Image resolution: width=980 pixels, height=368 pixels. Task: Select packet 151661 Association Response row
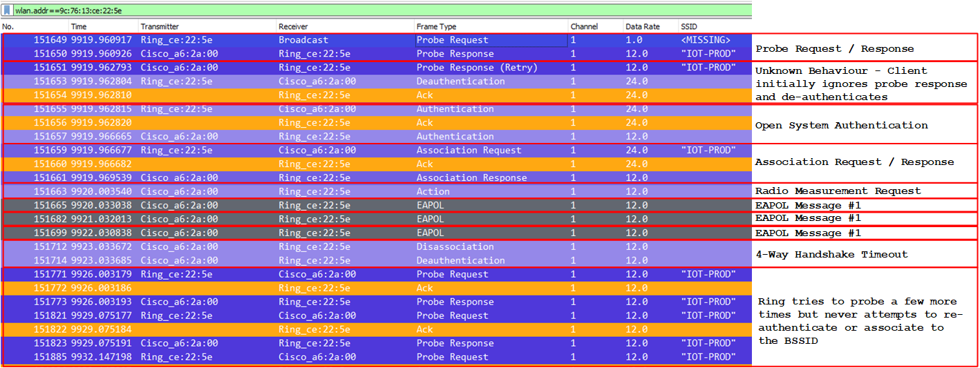coord(376,178)
